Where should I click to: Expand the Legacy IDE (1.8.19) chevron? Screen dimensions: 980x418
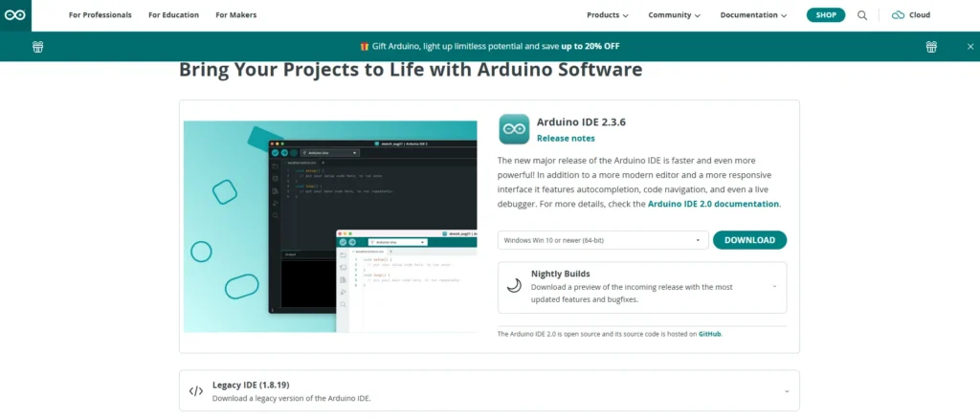787,391
